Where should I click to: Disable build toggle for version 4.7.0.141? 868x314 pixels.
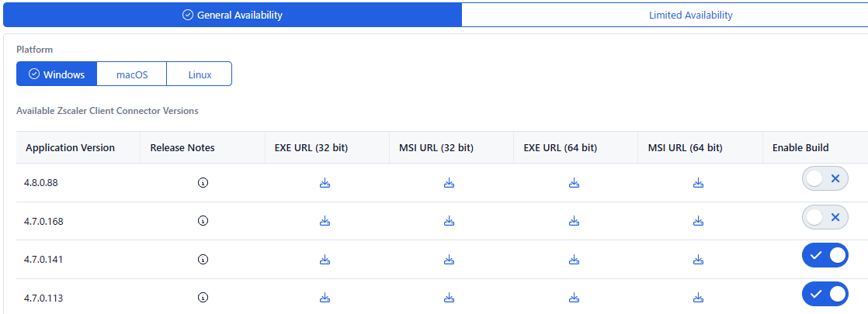coord(825,255)
